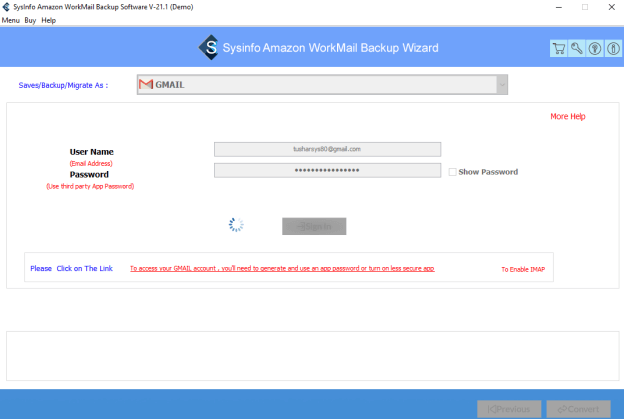Open the To Enable IMAP link
The height and width of the screenshot is (419, 624).
click(523, 269)
